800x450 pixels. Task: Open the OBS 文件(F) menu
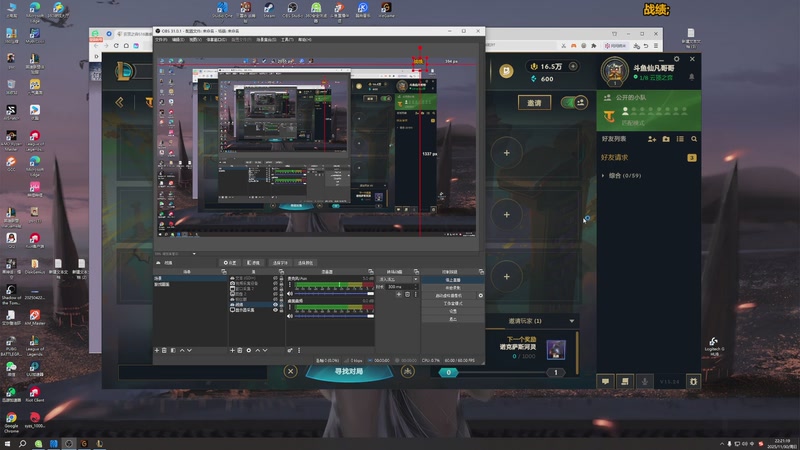coord(161,39)
